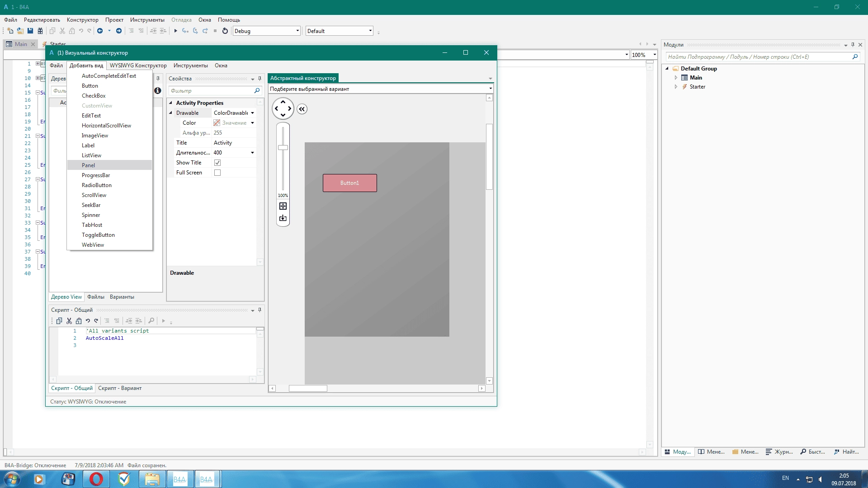
Task: Click the double-chevron collapse icon beside pan control
Action: pos(302,109)
